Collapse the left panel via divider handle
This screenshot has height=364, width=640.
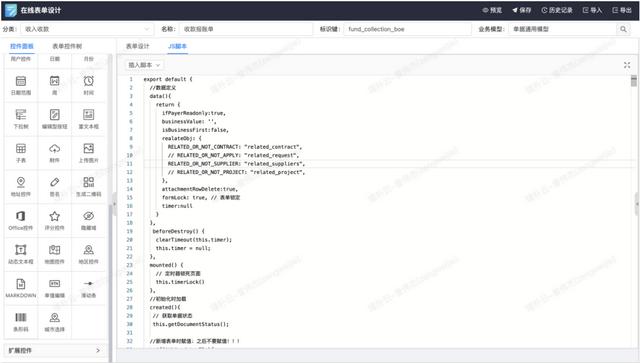click(x=114, y=203)
